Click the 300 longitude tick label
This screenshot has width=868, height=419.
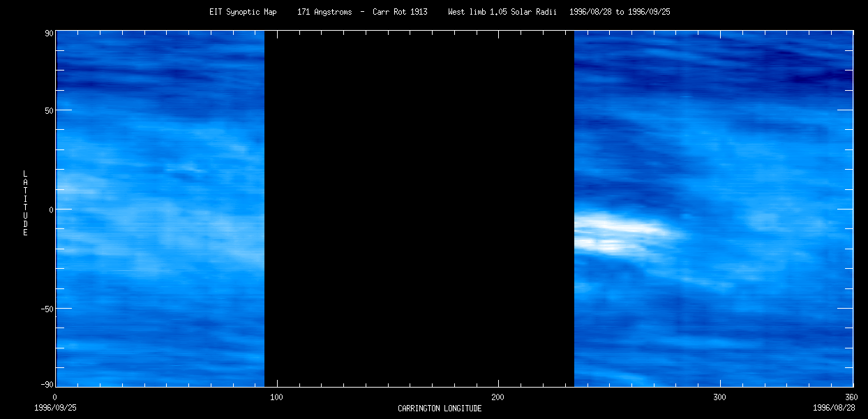[719, 397]
